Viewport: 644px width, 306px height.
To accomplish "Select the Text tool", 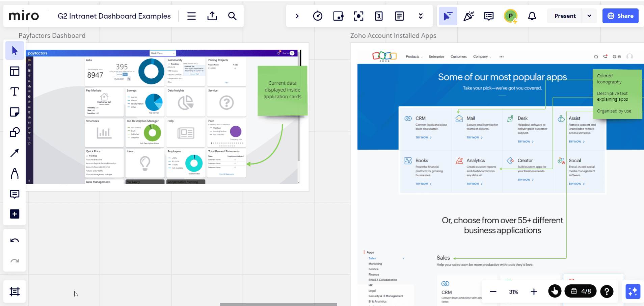I will [x=15, y=92].
